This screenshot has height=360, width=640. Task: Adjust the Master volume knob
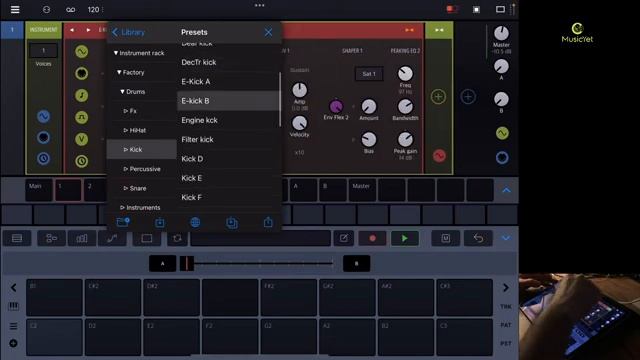501,33
